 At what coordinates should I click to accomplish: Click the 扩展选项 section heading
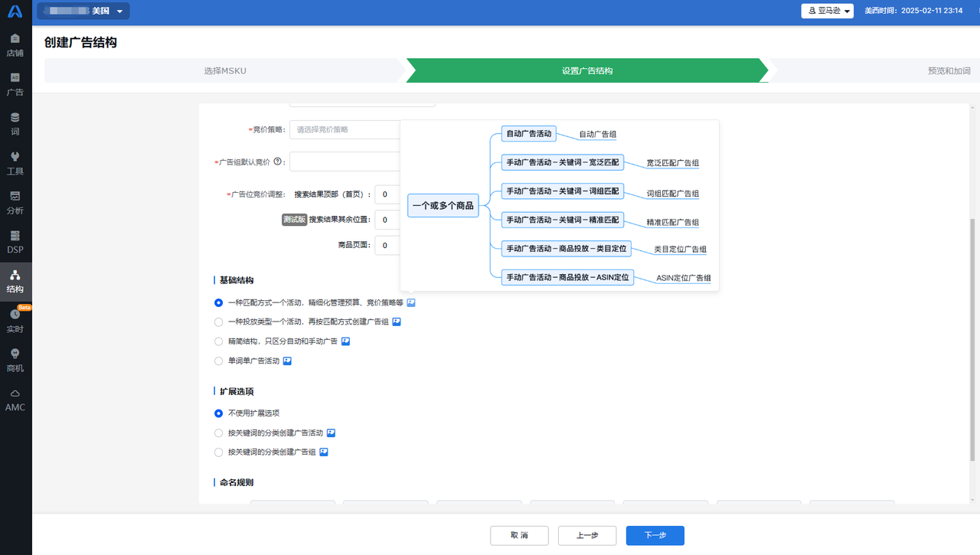[237, 391]
